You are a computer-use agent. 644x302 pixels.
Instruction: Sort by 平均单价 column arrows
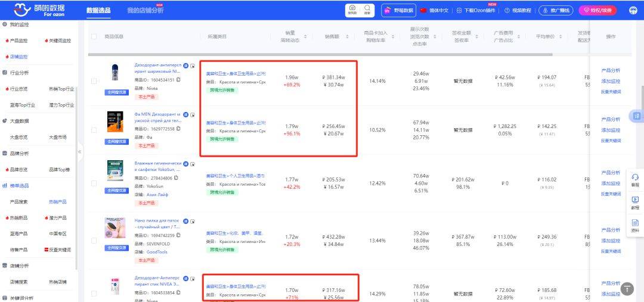pyautogui.click(x=561, y=36)
